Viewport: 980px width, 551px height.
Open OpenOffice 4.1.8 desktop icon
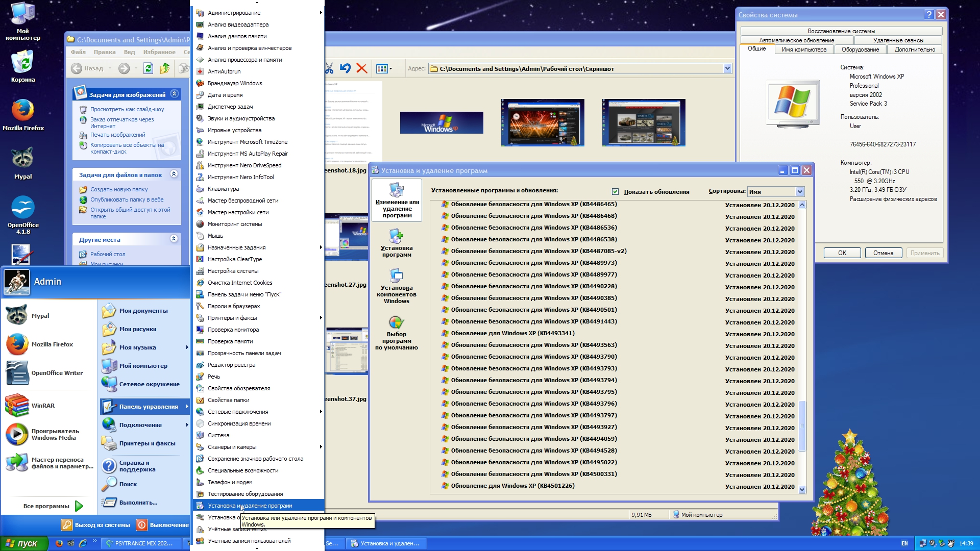(23, 215)
